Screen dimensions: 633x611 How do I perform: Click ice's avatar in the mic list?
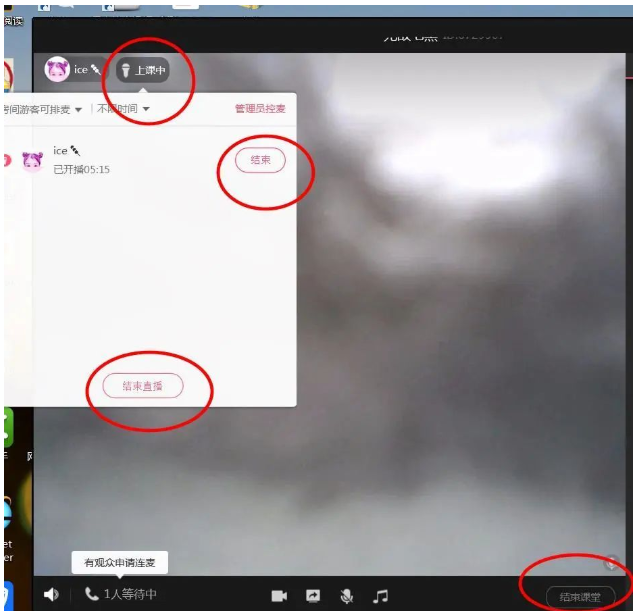pos(33,161)
